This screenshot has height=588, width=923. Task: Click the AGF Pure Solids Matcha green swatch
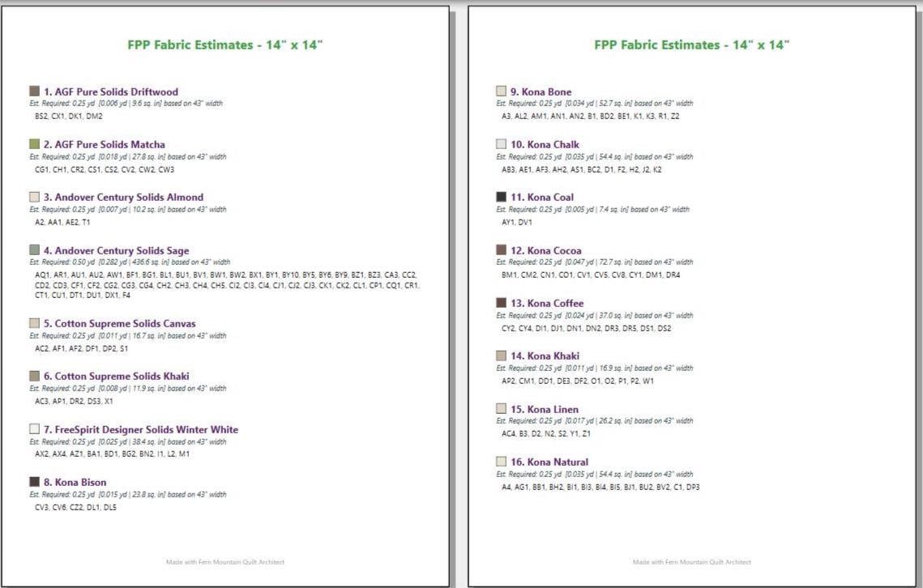tap(34, 143)
